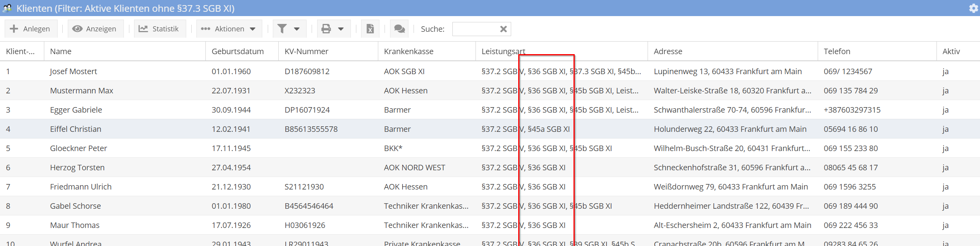Click the Anlegen button
The width and height of the screenshot is (980, 246).
click(31, 29)
